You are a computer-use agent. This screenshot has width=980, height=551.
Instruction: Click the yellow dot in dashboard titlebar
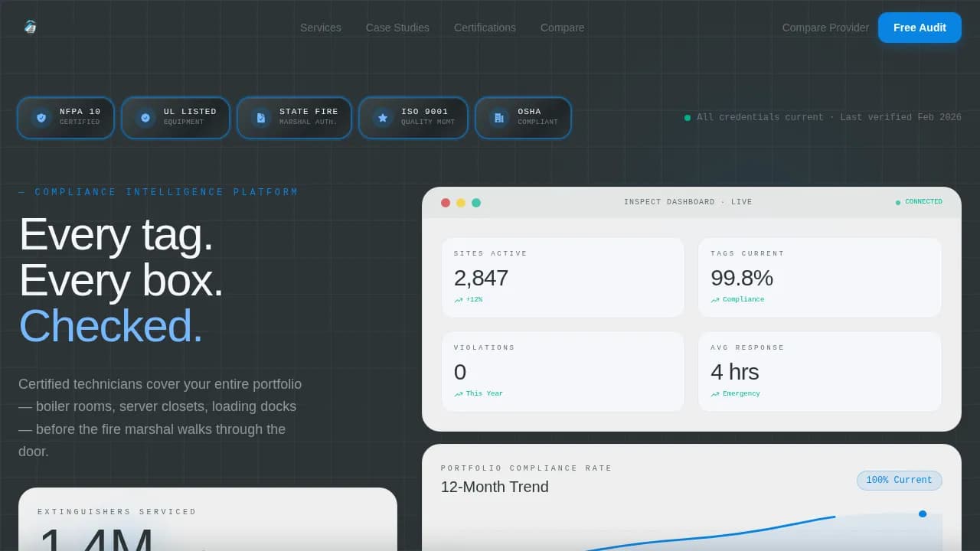point(461,203)
